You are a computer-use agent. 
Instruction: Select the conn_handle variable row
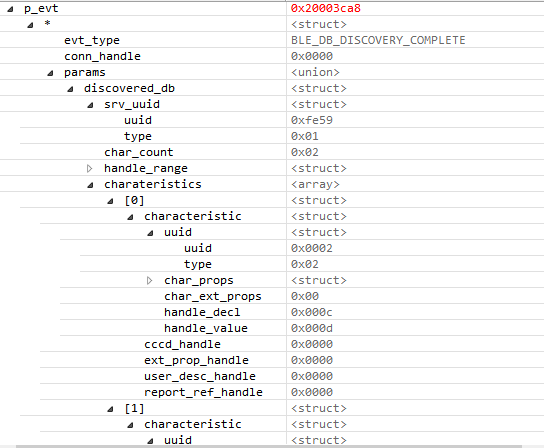point(272,56)
